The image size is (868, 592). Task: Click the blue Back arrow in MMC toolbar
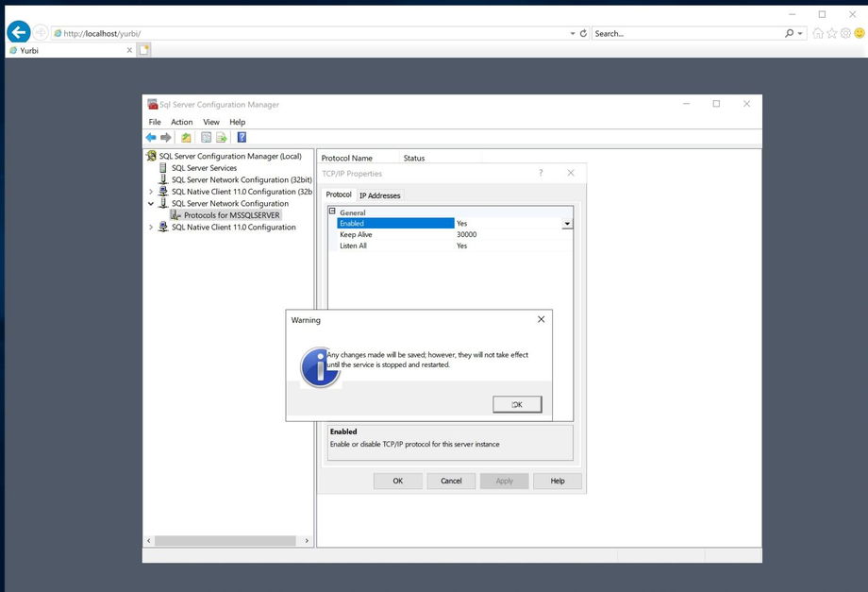pyautogui.click(x=151, y=138)
